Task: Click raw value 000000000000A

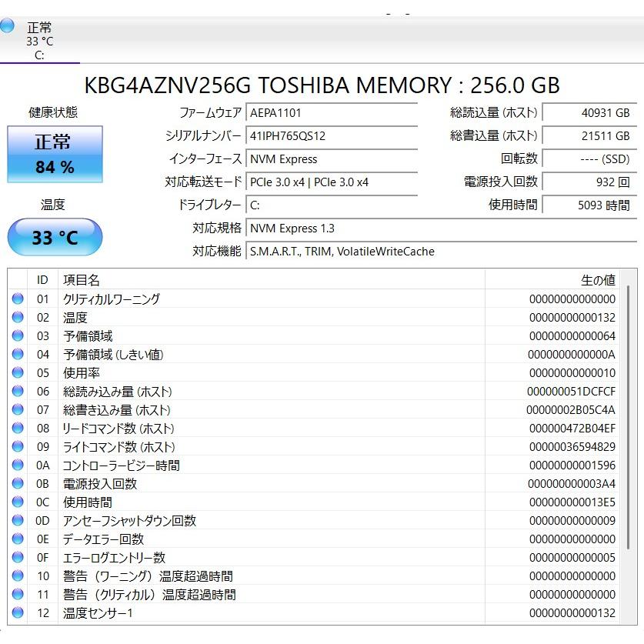Action: pos(572,355)
